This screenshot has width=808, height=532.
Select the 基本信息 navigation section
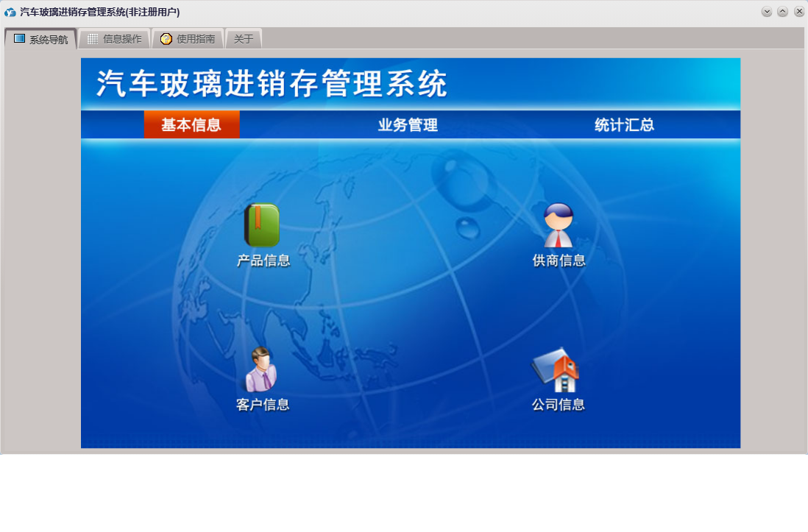191,125
